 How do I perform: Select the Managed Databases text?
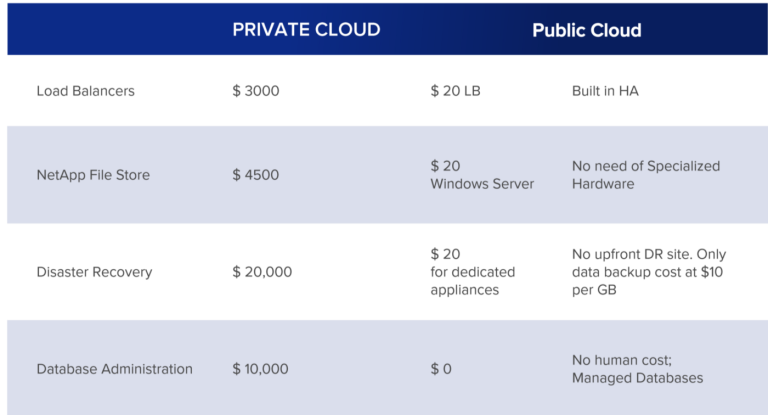coord(637,378)
